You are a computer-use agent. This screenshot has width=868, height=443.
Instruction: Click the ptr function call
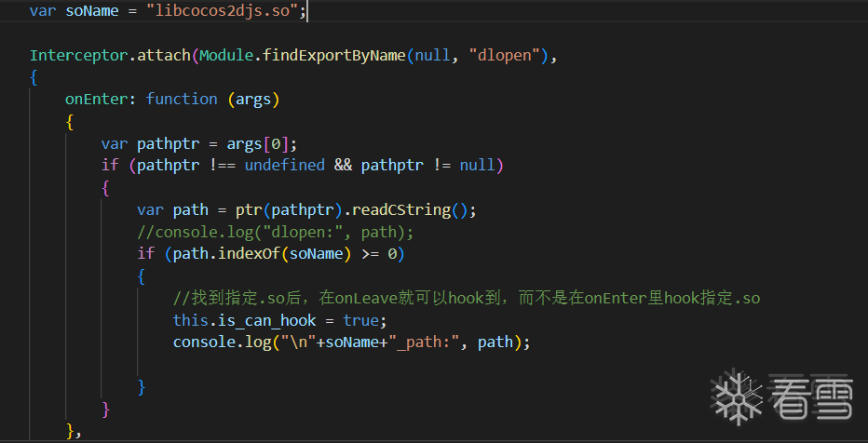point(249,209)
